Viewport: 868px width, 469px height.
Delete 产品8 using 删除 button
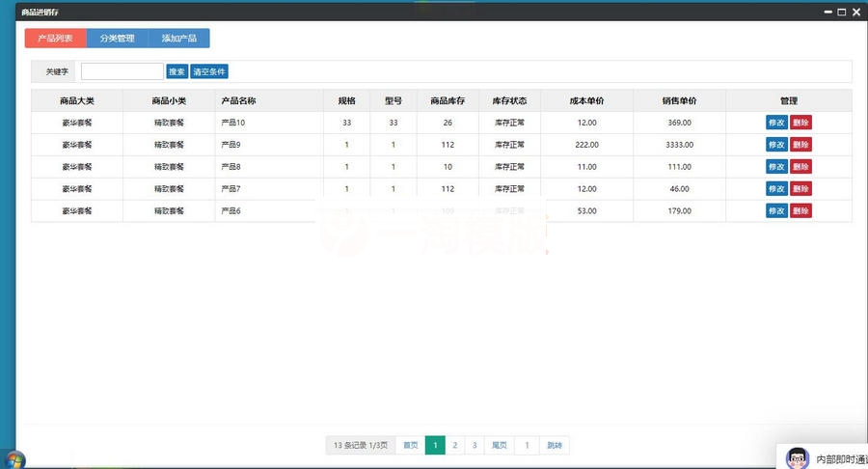(x=800, y=167)
